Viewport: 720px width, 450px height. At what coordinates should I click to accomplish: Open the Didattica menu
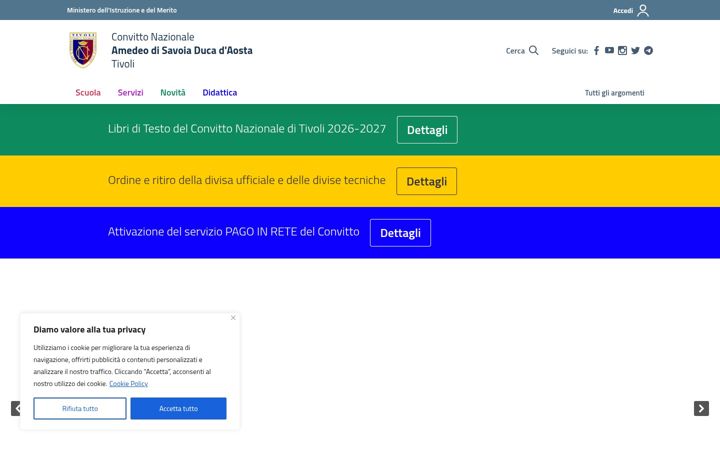(x=219, y=93)
